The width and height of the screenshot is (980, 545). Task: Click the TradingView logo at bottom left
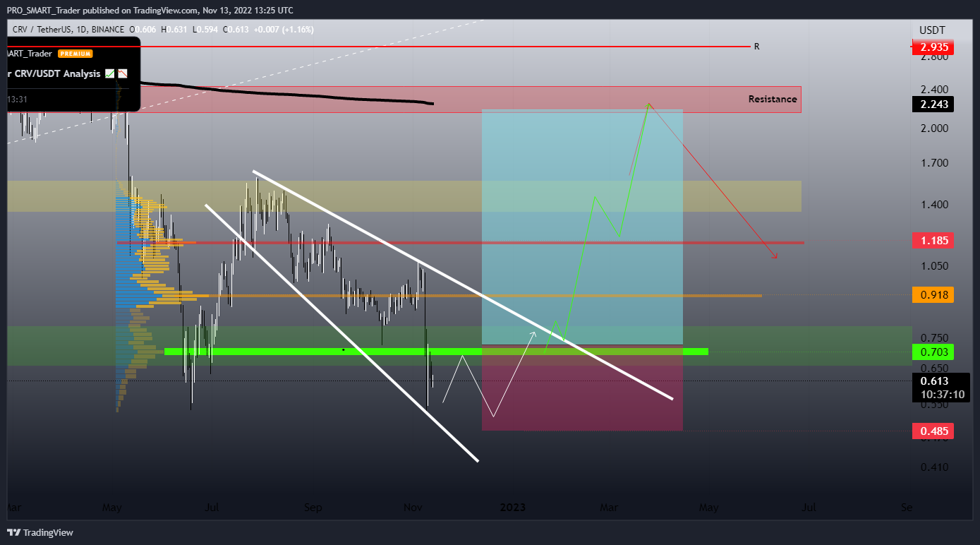tap(40, 532)
